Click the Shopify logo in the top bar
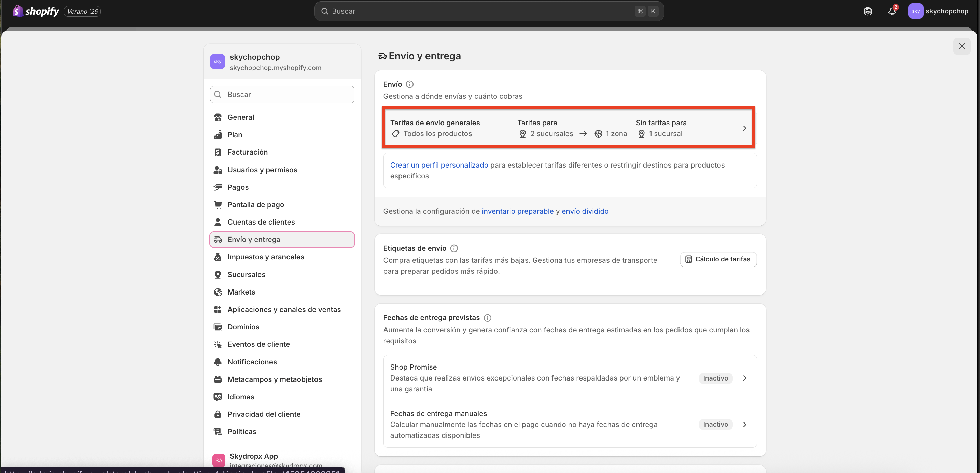Screen dimensions: 980x473 point(36,11)
